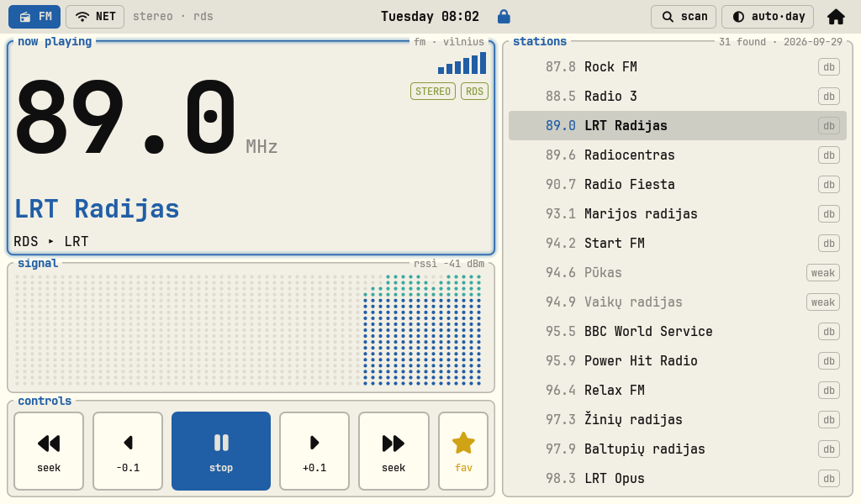Stop playback with the pause button

(221, 451)
